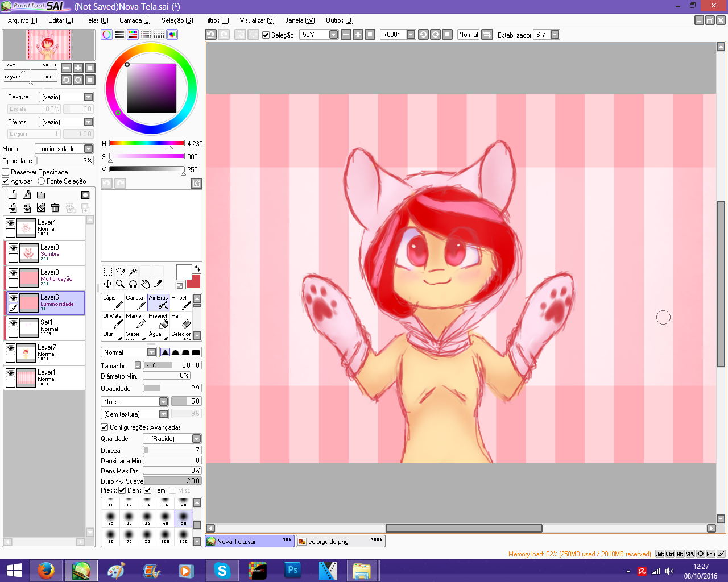Create a new layer folder
The height and width of the screenshot is (582, 728).
(41, 195)
